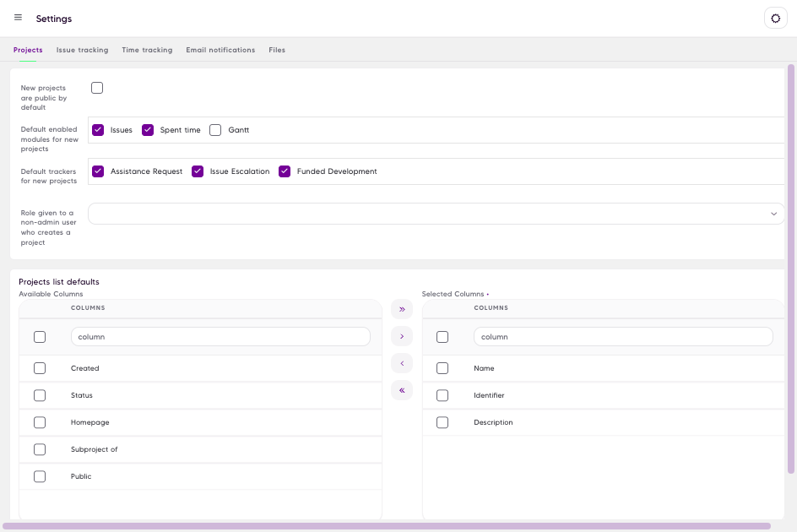Focus the selected columns filter field

[x=623, y=337]
